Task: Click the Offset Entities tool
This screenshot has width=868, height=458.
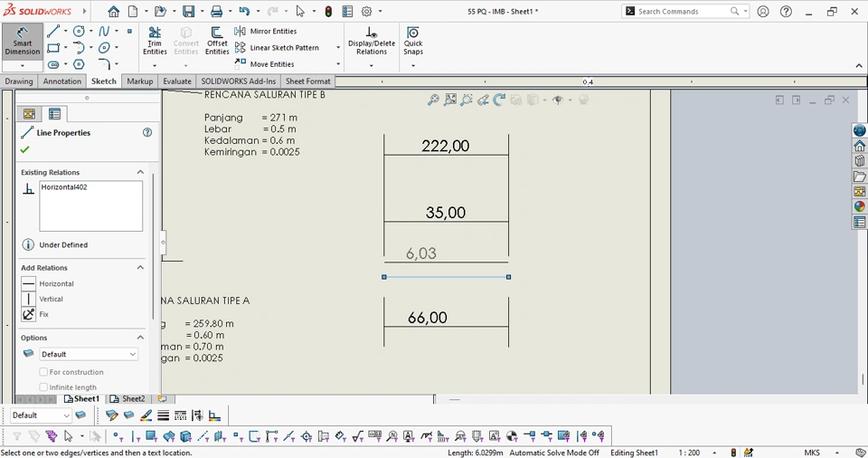Action: 217,41
